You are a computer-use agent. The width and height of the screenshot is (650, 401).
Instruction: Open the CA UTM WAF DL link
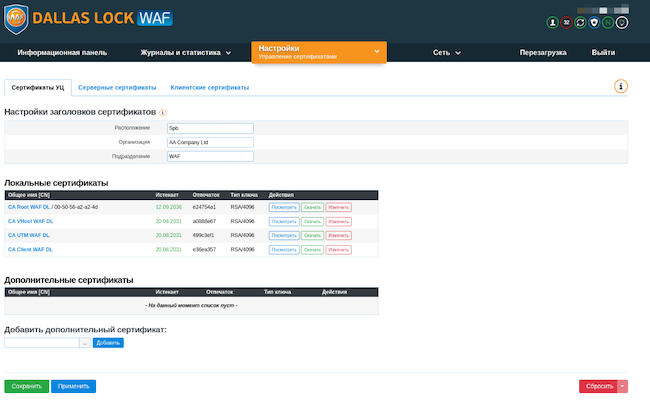click(29, 235)
